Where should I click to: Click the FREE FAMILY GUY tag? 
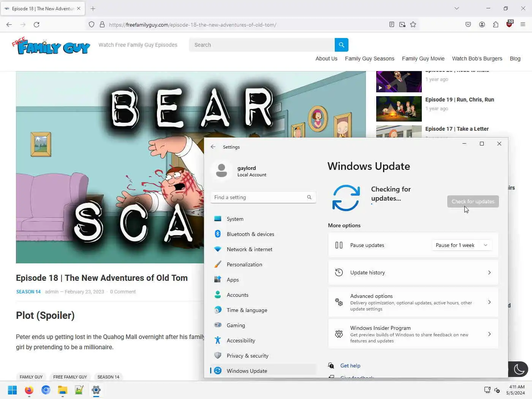click(70, 377)
